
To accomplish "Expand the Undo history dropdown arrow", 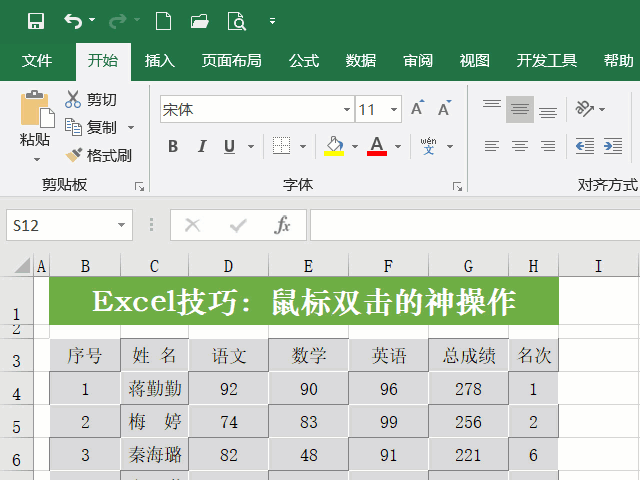I will (92, 20).
